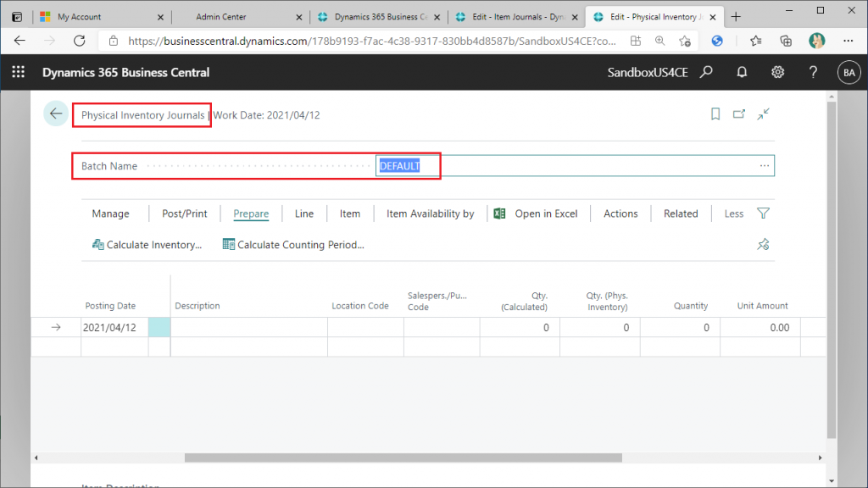Image resolution: width=868 pixels, height=488 pixels.
Task: Open the help question mark
Action: (x=813, y=72)
